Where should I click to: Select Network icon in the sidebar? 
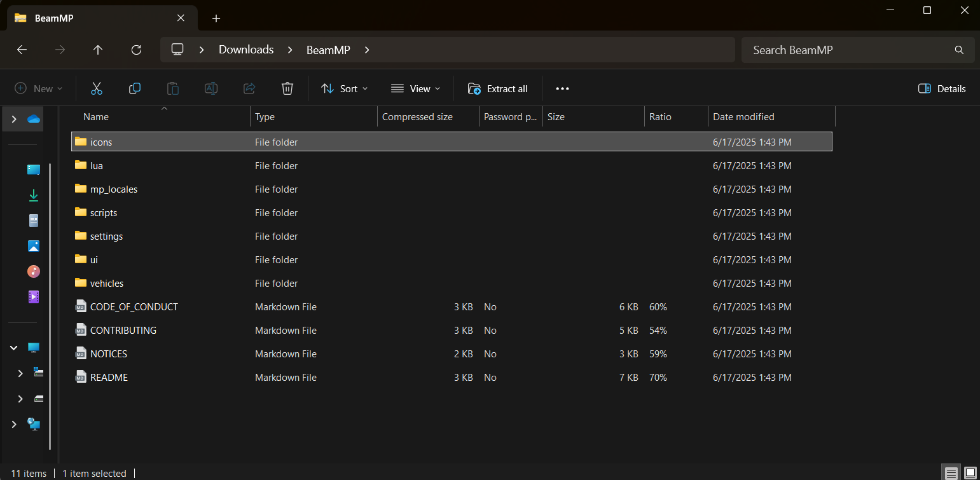[34, 424]
